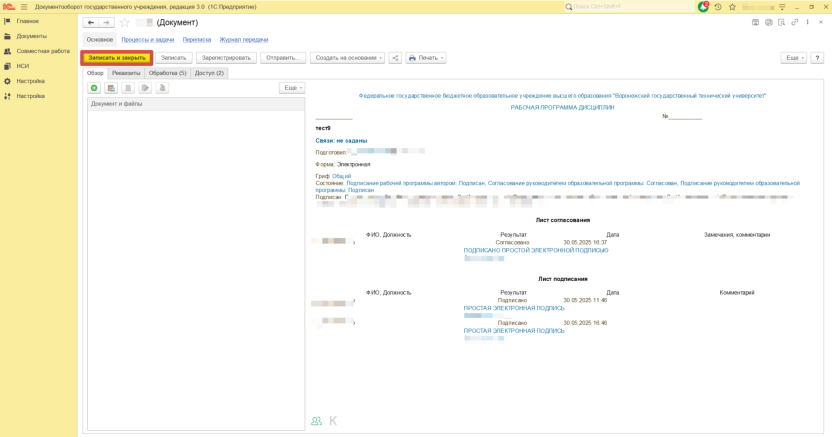
Task: Click the question mark help button
Action: point(817,58)
